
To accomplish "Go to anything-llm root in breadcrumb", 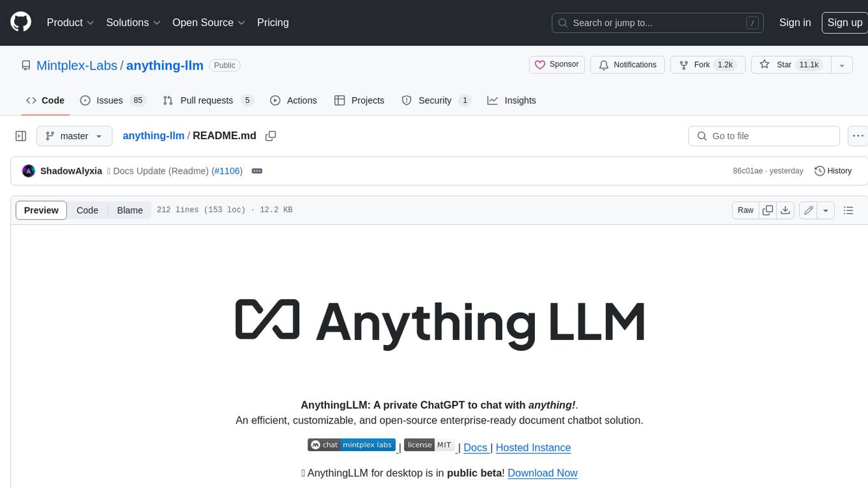I will click(153, 135).
